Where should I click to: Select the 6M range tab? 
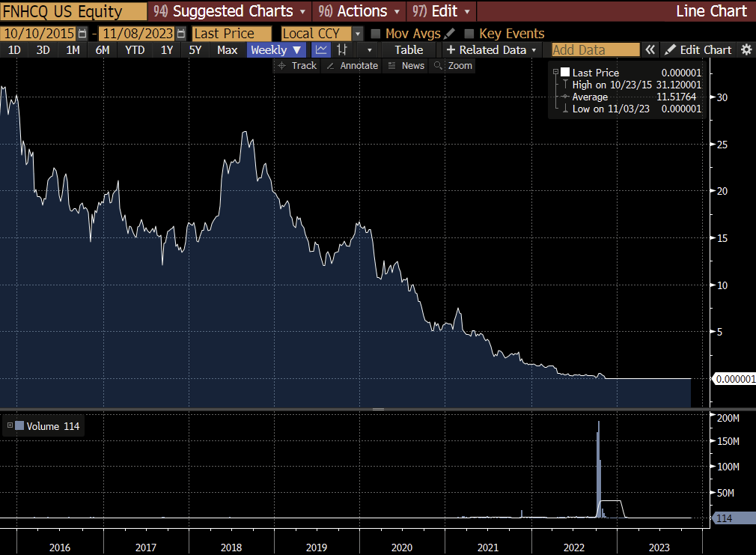point(103,49)
